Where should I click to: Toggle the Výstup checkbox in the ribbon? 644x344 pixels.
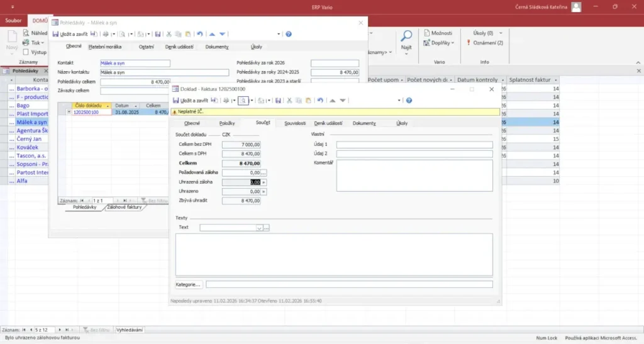pos(25,52)
